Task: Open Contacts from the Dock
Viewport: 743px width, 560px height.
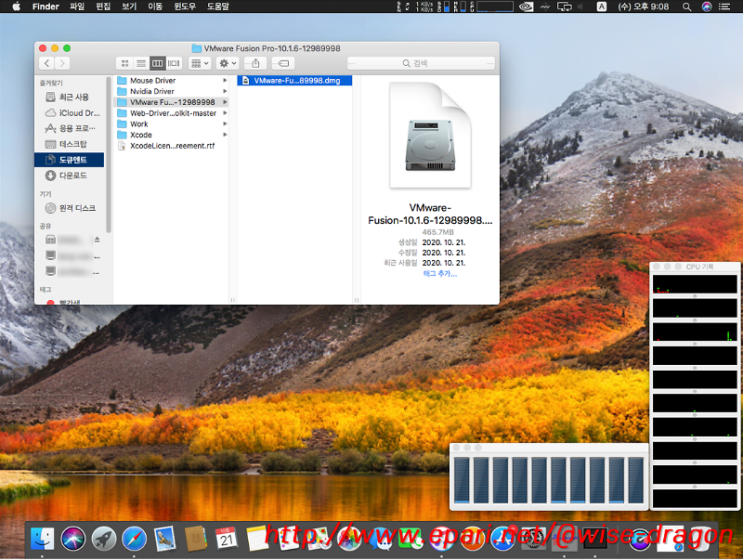Action: [x=196, y=540]
